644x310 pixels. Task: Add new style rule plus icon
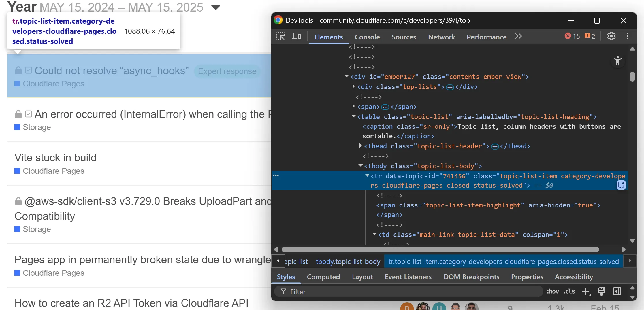[586, 292]
